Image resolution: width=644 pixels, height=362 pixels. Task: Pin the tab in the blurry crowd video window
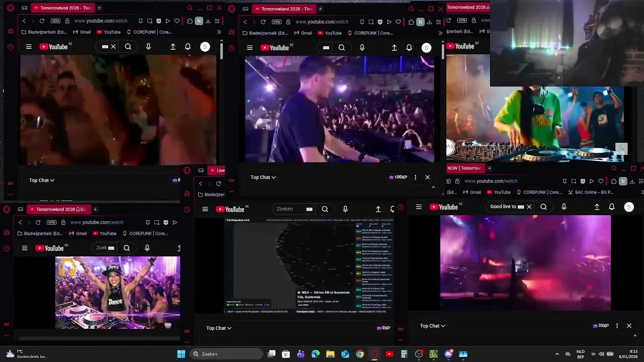[140, 21]
